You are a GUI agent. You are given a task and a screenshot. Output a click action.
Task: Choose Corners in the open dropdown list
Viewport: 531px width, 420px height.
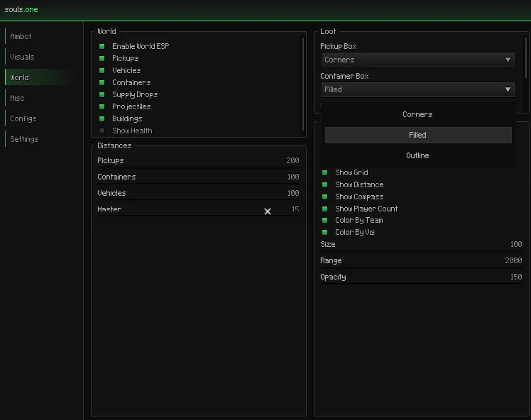[x=418, y=114]
